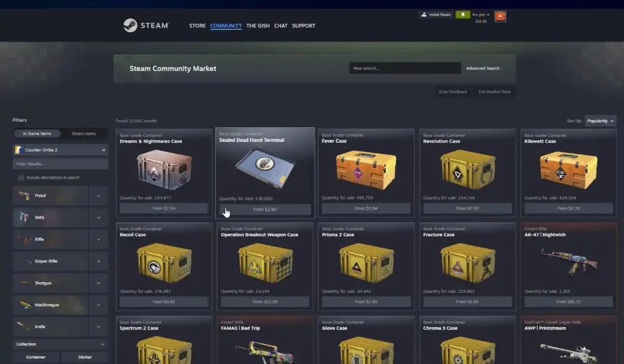Click the wallet balance amount
This screenshot has height=364, width=624.
click(x=480, y=21)
